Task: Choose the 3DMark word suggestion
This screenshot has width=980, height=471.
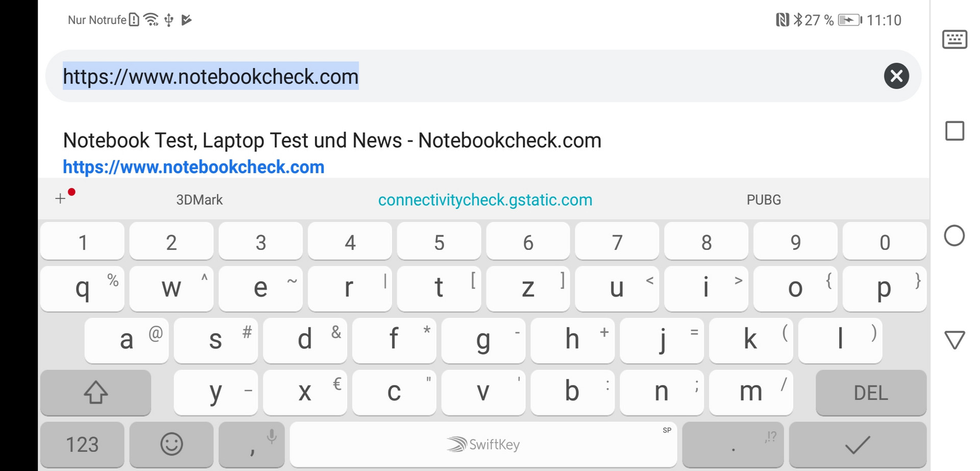Action: point(199,200)
